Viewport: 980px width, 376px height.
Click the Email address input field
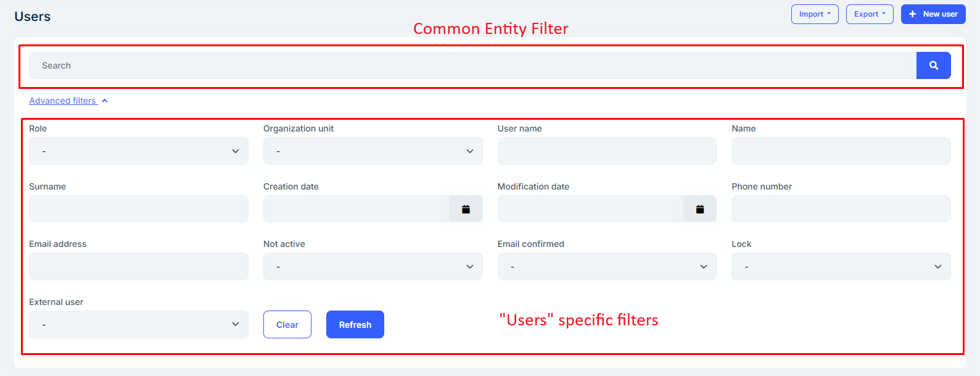(138, 266)
